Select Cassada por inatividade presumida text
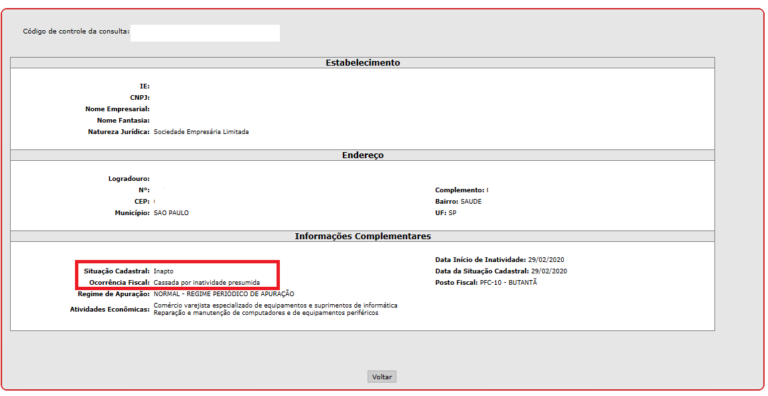The width and height of the screenshot is (768, 396). pos(207,283)
